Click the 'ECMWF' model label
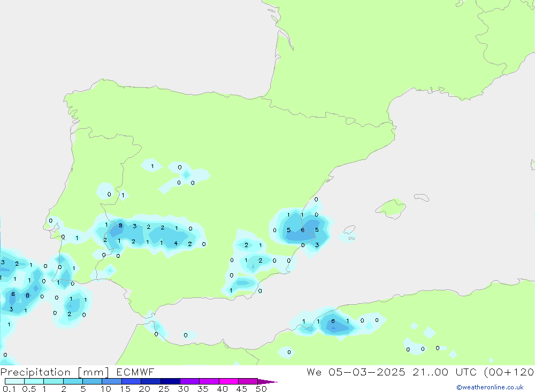The height and width of the screenshot is (392, 535). pos(135,372)
